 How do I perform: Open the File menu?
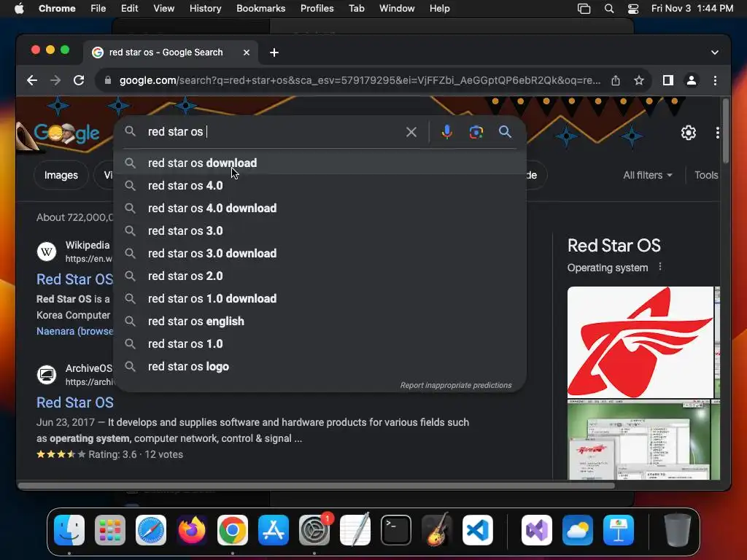[x=98, y=9]
